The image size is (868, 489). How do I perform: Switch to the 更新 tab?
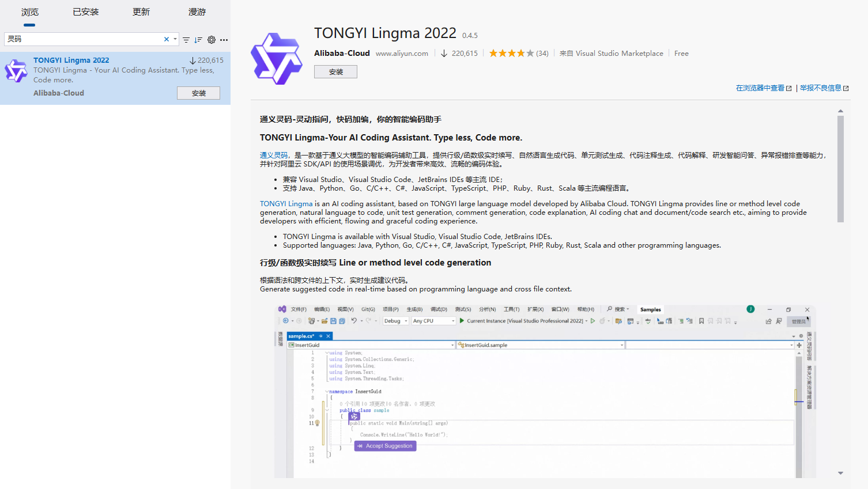click(x=141, y=12)
